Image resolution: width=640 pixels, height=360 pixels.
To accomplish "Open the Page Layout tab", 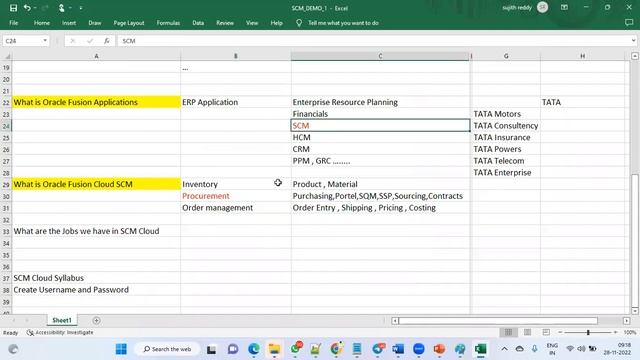I will [129, 23].
